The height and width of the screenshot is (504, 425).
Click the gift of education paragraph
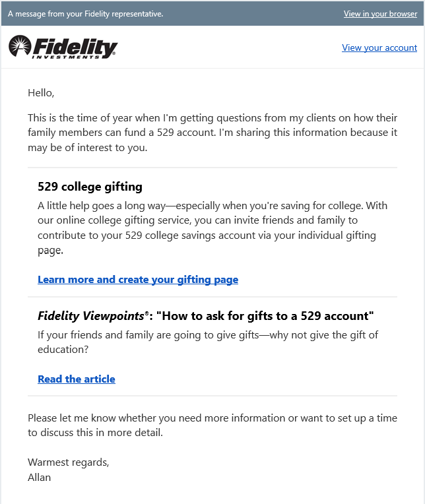coord(208,342)
